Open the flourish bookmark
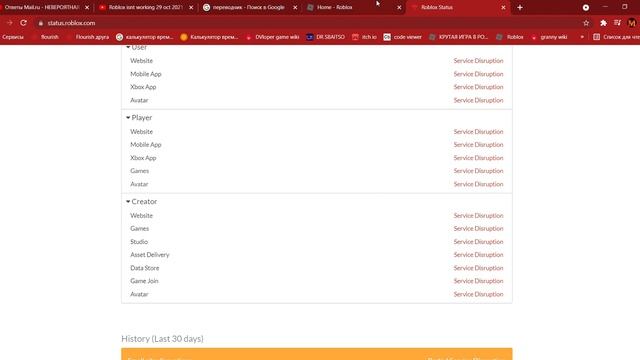This screenshot has width=640, height=360. (x=46, y=37)
